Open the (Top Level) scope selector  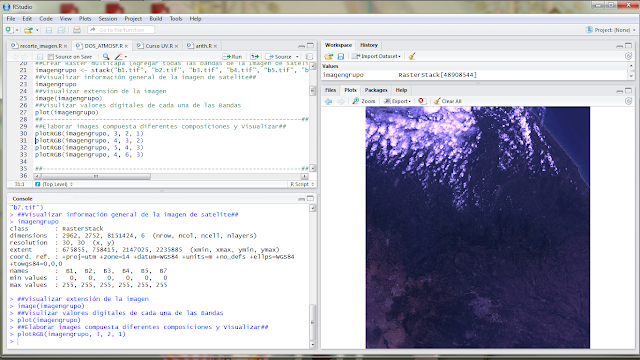click(54, 184)
